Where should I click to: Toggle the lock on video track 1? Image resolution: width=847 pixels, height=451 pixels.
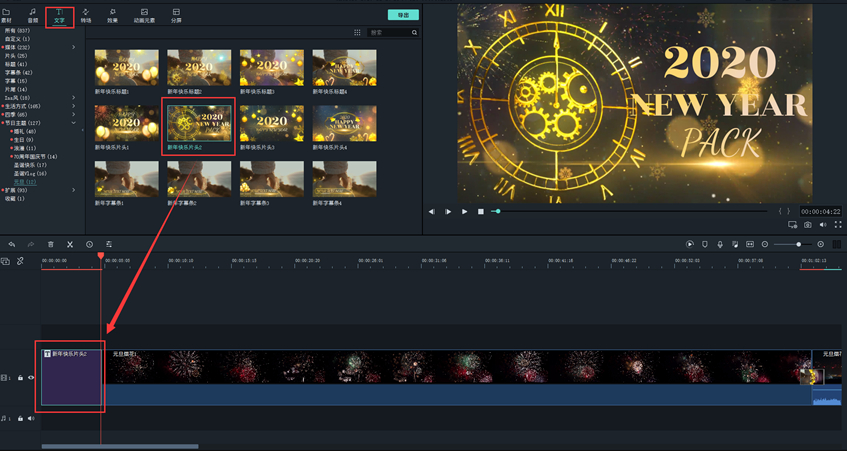20,378
